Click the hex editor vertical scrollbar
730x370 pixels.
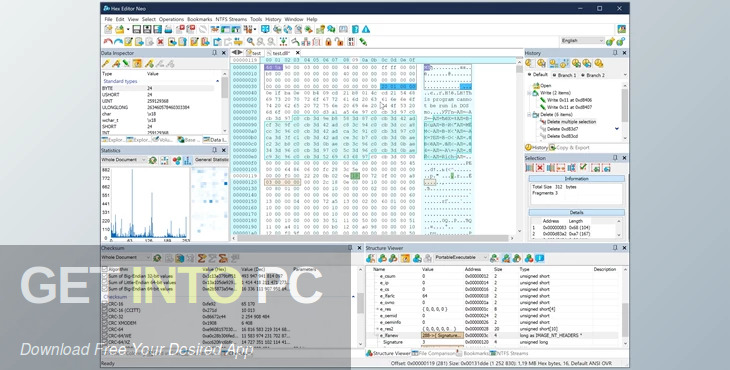[x=519, y=149]
